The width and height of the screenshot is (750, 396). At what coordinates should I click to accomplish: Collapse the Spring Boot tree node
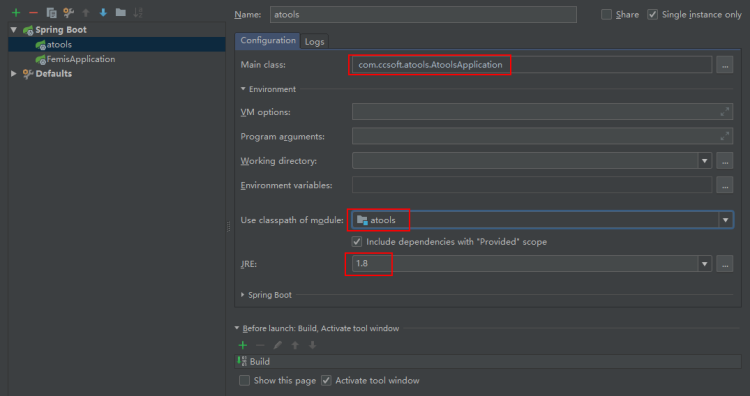click(13, 30)
